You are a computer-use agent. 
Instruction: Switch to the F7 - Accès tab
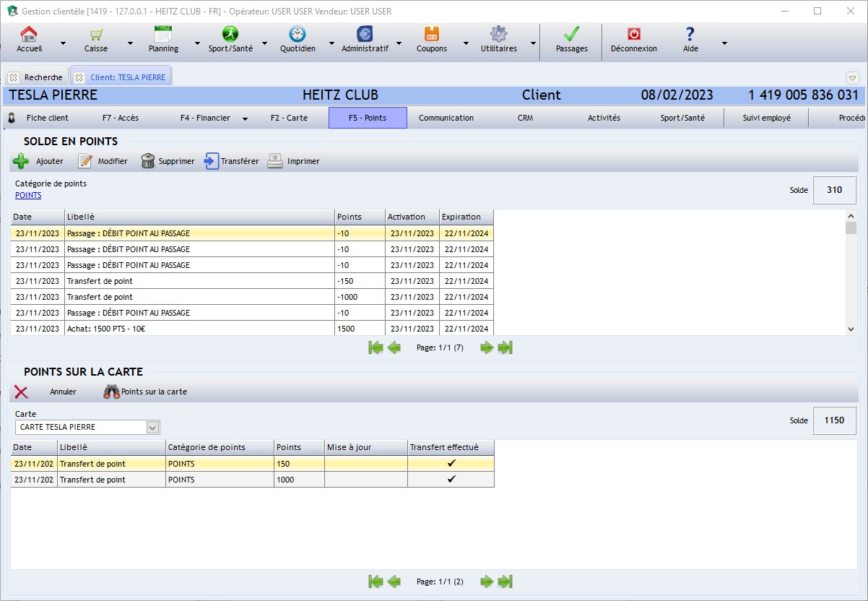[121, 118]
